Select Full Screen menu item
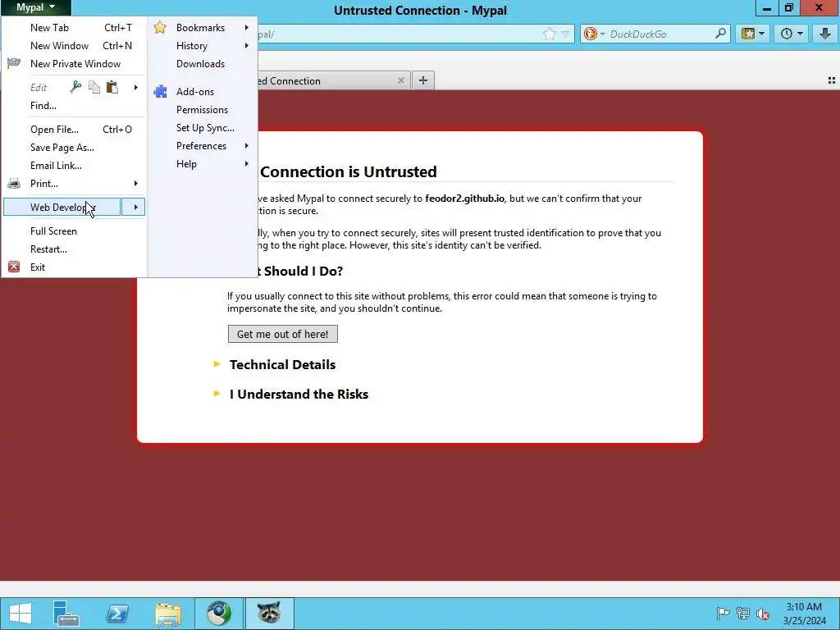 tap(74, 231)
